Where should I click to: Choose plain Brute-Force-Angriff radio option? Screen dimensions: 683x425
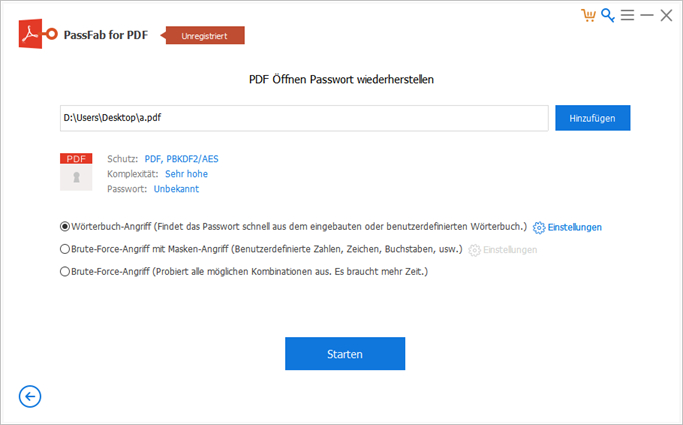click(65, 271)
